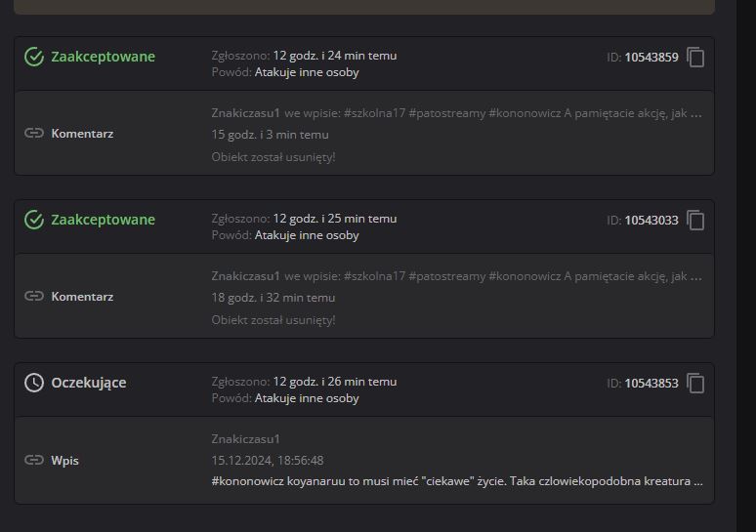
Task: Click the green checkmark icon on report 10543033
Action: (x=34, y=220)
